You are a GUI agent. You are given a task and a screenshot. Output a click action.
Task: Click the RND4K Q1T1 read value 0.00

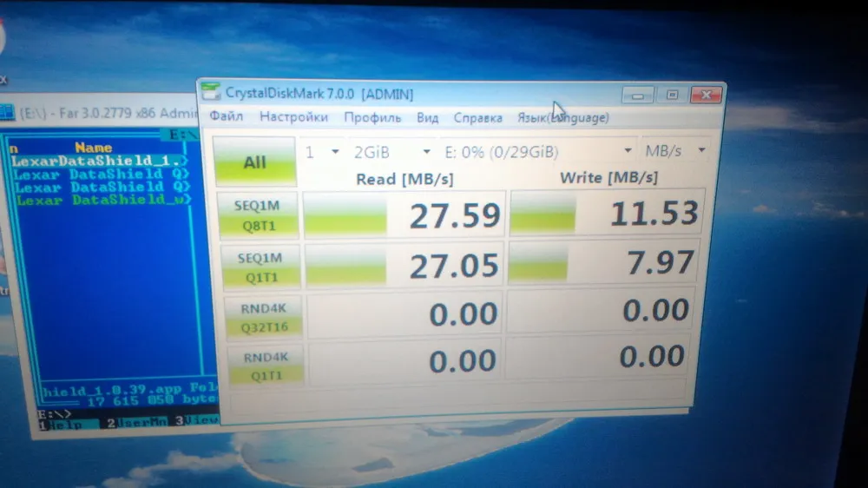pyautogui.click(x=404, y=362)
